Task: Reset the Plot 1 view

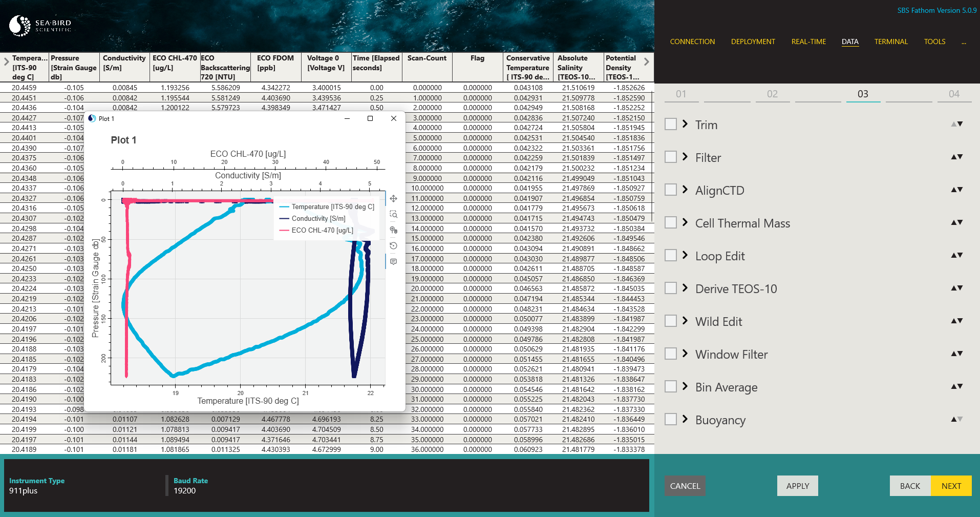Action: (x=393, y=246)
